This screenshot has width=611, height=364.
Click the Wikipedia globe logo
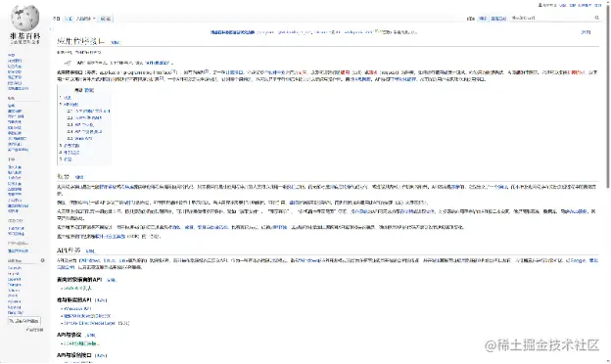pyautogui.click(x=25, y=18)
